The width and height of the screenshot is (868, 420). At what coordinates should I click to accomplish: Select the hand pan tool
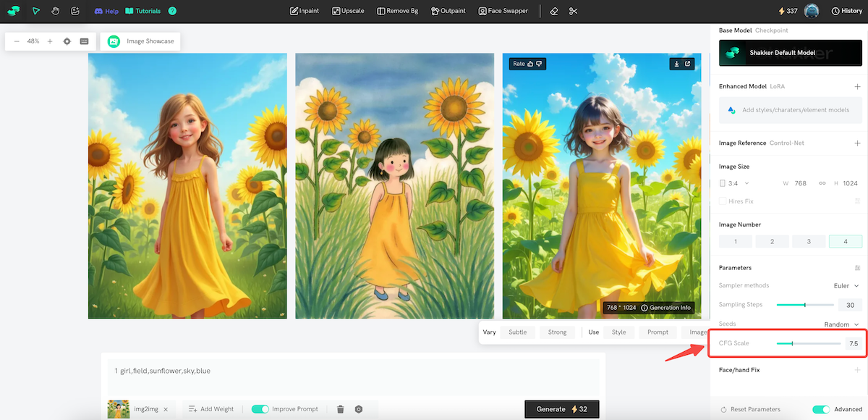(x=55, y=11)
